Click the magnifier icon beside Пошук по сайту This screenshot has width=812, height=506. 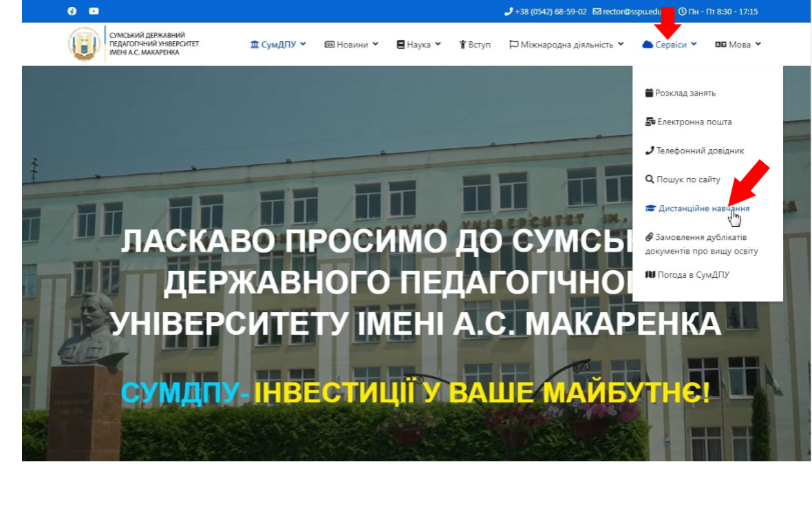point(650,179)
